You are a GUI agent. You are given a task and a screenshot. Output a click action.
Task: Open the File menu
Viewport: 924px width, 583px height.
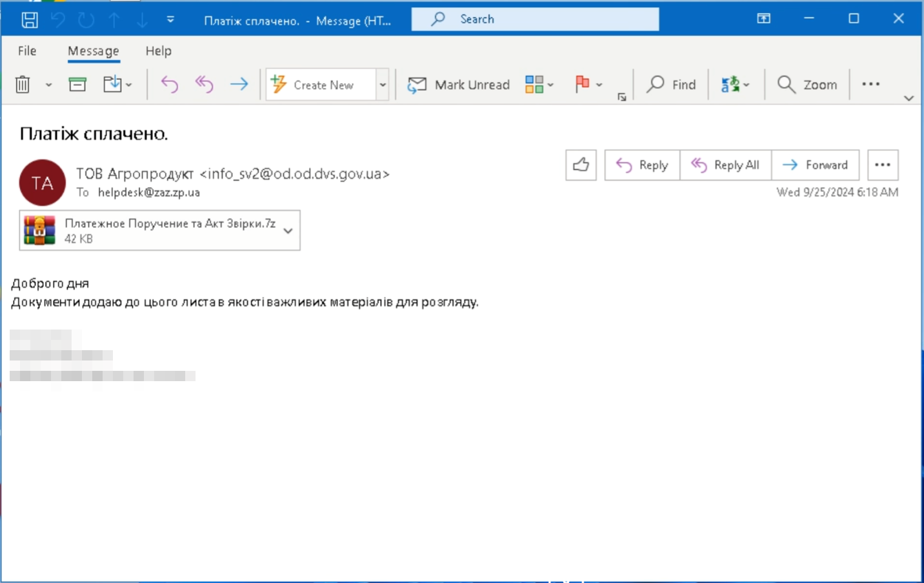point(27,51)
